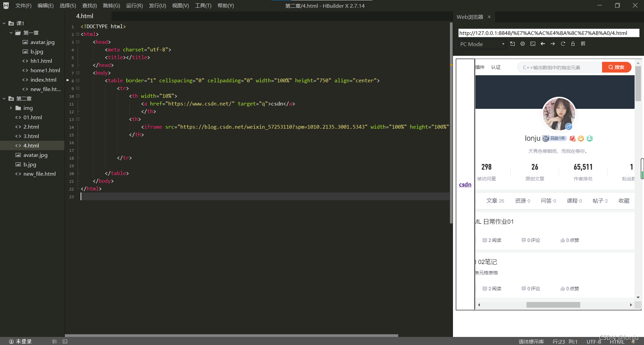Screen dimensions: 644x345
Task: Open 2.html in the file tree
Action: [31, 127]
